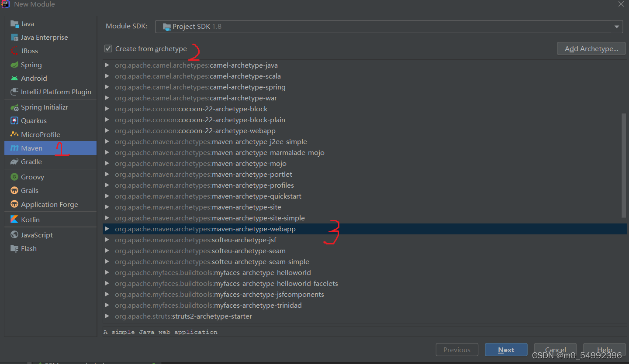Click the Project SDK folder icon
Screen dimensions: 629x364
click(166, 27)
